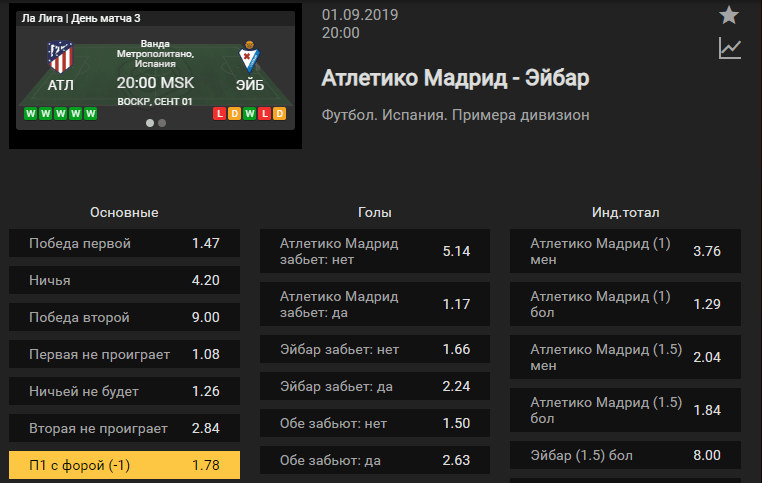762x483 pixels.
Task: Open the statistics chart icon
Action: coord(730,49)
